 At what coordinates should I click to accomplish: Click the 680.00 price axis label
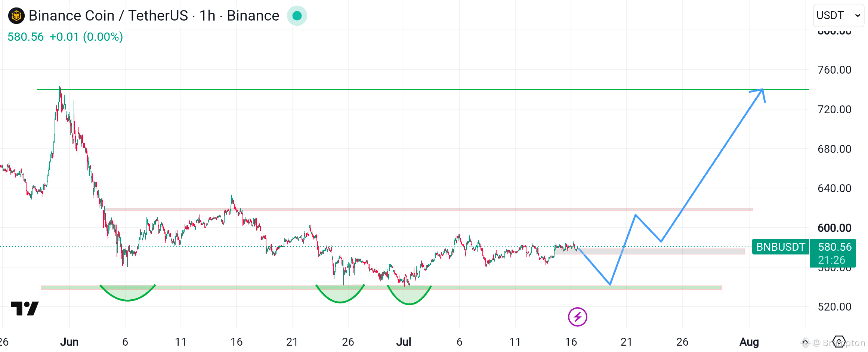(x=834, y=149)
